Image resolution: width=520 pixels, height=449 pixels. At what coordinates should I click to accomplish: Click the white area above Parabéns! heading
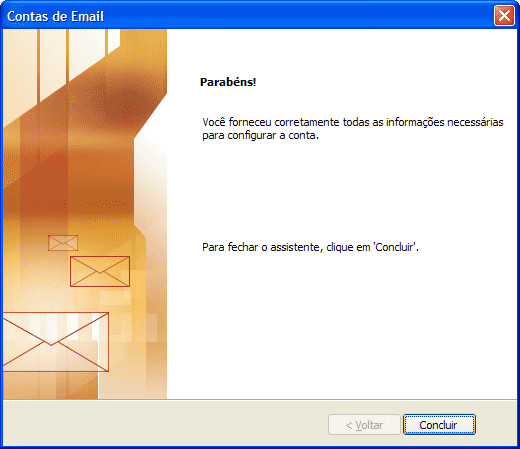(342, 52)
